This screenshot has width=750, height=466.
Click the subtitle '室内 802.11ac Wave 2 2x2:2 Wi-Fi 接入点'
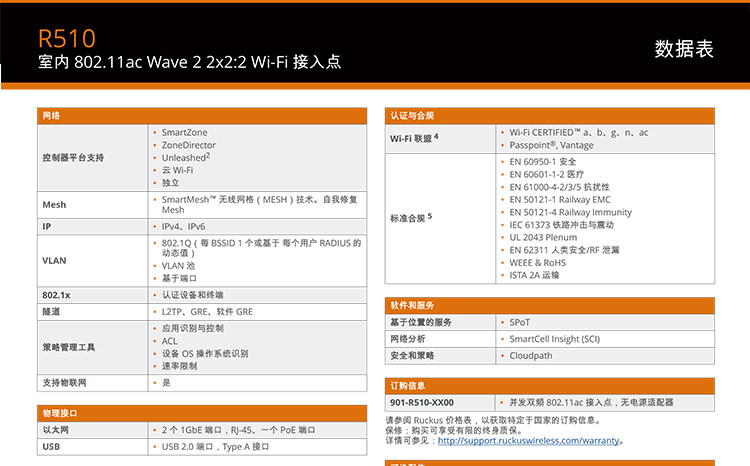189,62
